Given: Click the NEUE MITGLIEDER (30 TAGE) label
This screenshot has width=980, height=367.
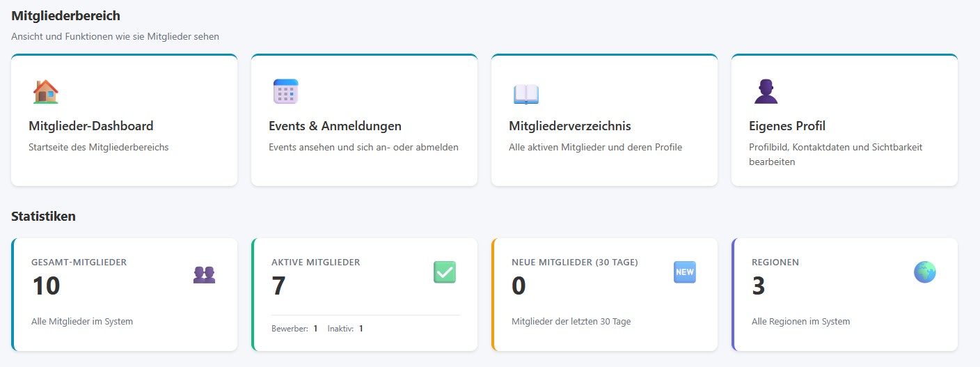Looking at the screenshot, I should [x=575, y=263].
